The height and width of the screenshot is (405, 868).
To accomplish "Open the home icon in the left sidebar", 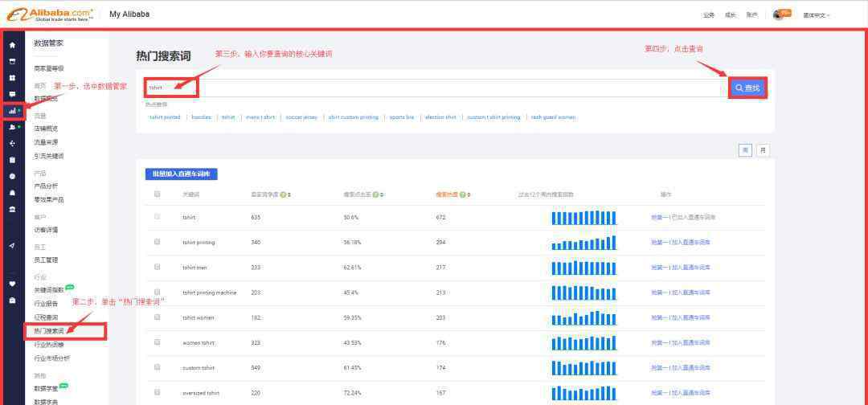I will [12, 45].
